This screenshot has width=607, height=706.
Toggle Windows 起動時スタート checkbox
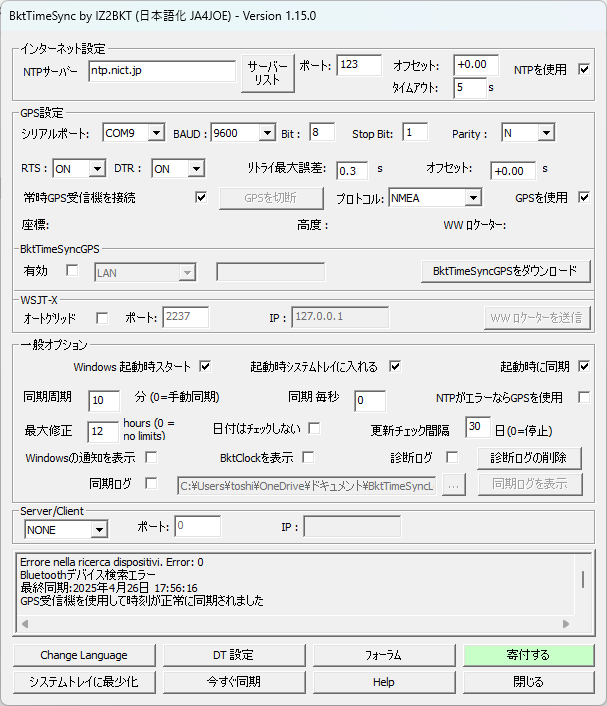click(x=205, y=366)
